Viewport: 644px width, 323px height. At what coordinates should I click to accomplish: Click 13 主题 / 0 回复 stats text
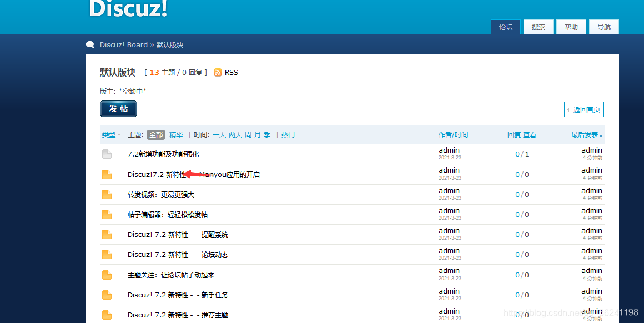coord(176,73)
